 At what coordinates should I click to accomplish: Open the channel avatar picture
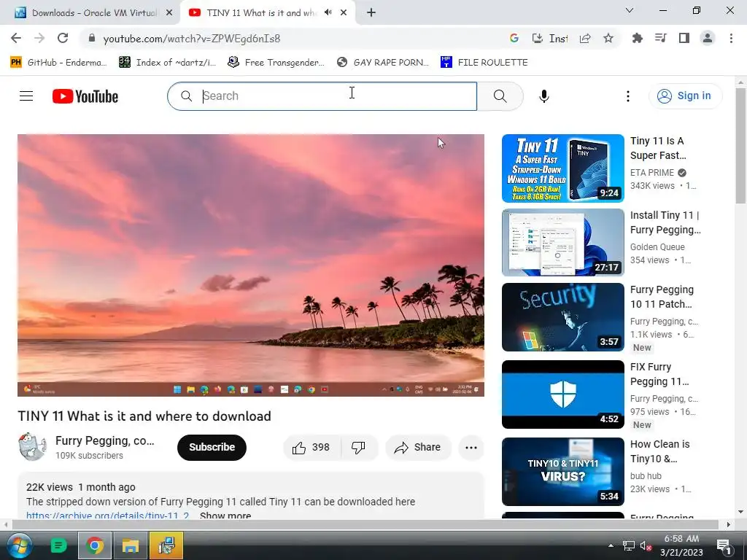32,447
